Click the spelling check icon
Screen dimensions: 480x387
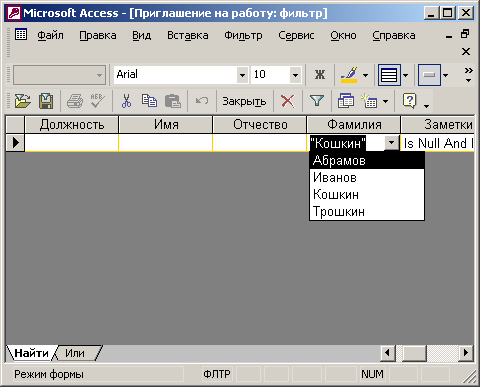(x=98, y=101)
